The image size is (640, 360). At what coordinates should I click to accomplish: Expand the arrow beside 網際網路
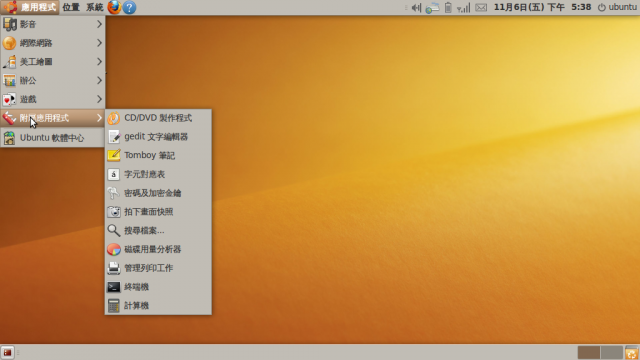click(99, 43)
